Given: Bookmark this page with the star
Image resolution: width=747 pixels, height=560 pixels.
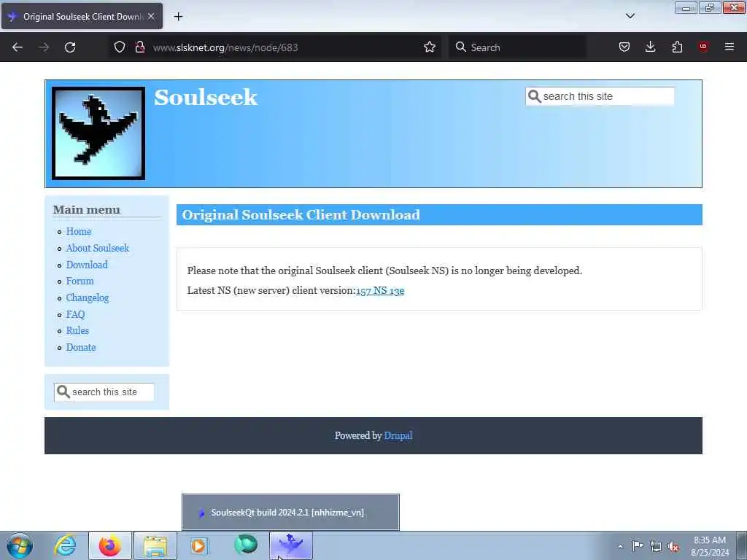Looking at the screenshot, I should click(x=429, y=47).
